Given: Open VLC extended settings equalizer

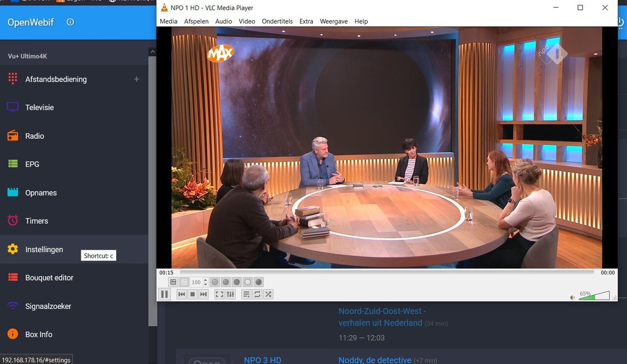Looking at the screenshot, I should click(x=230, y=294).
